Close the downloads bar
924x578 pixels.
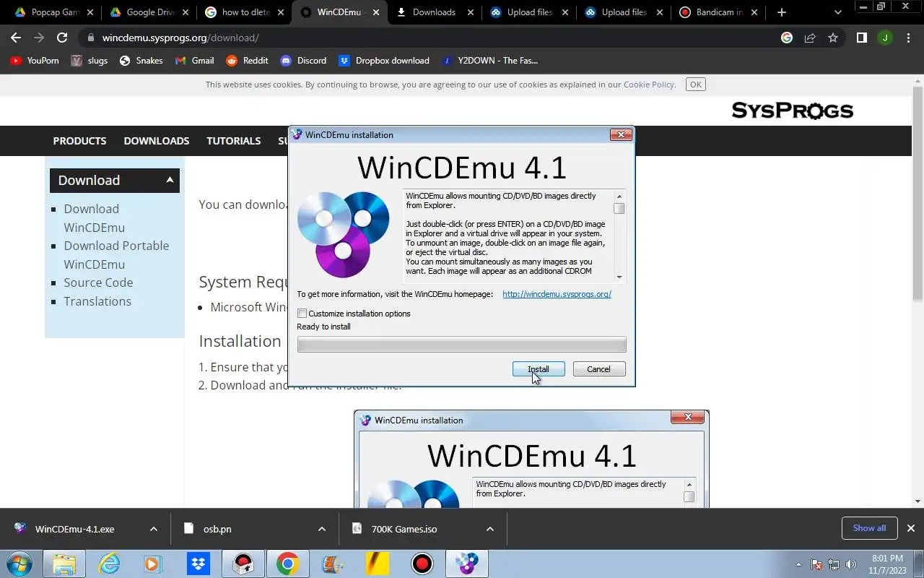pyautogui.click(x=911, y=528)
